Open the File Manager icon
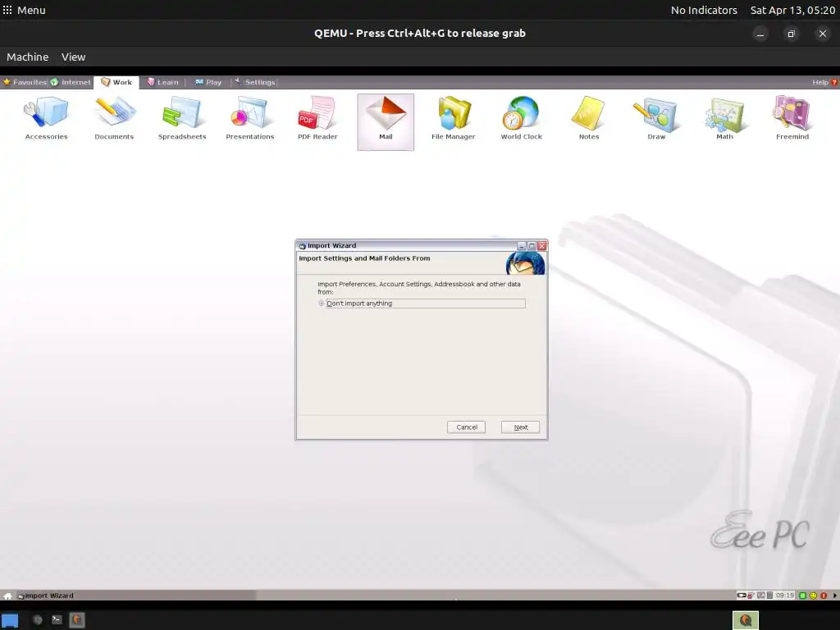Screen dimensions: 840x630 pos(453,119)
